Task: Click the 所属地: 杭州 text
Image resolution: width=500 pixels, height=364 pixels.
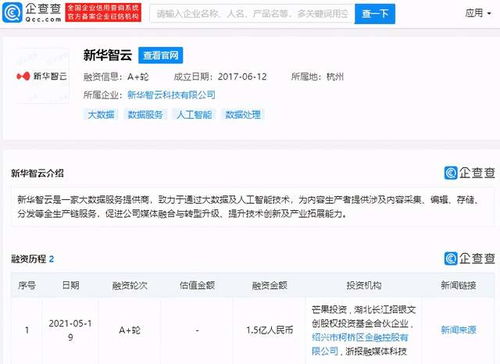Action: (x=317, y=77)
